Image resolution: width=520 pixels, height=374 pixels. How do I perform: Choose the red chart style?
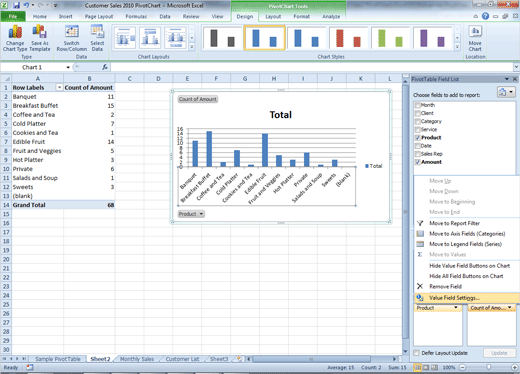(349, 38)
